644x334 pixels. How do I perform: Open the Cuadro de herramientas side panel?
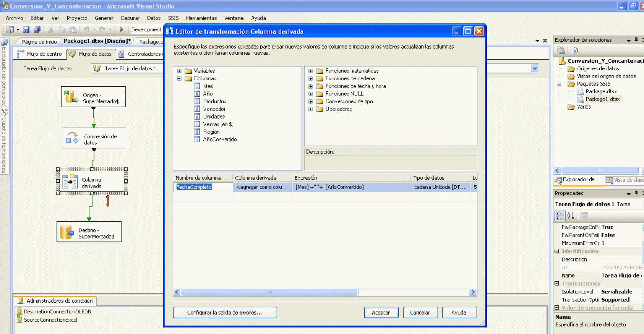pyautogui.click(x=4, y=141)
